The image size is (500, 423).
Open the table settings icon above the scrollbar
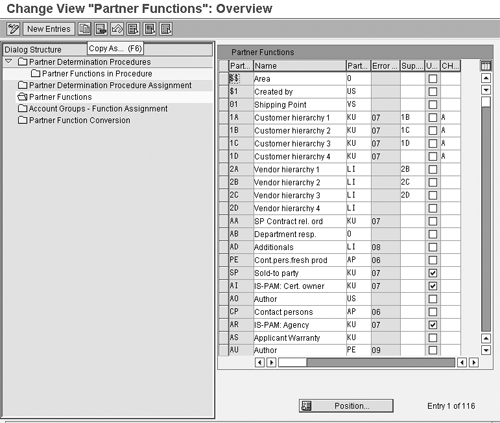click(x=486, y=66)
